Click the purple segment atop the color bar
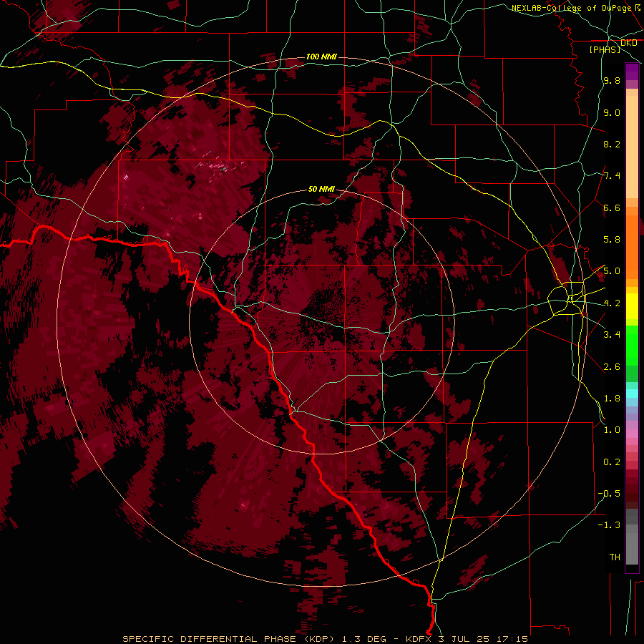The height and width of the screenshot is (644, 644). pos(632,72)
